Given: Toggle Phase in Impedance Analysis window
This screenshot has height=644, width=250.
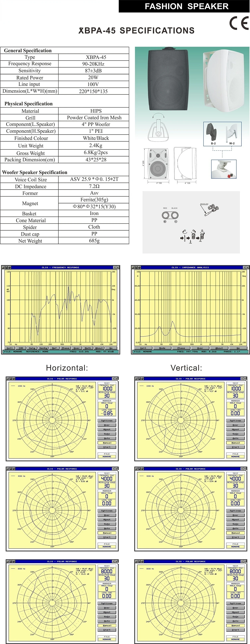Looking at the screenshot, I should click(181, 348).
